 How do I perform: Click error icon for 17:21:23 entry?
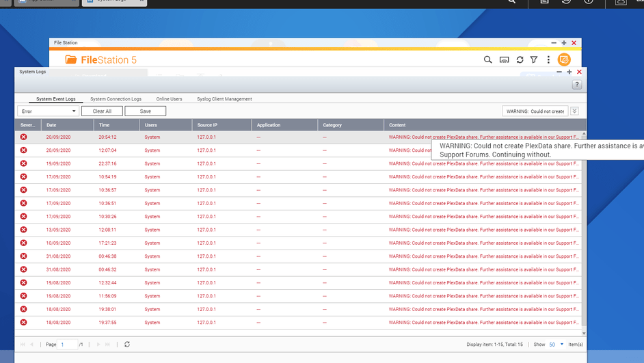pos(24,243)
